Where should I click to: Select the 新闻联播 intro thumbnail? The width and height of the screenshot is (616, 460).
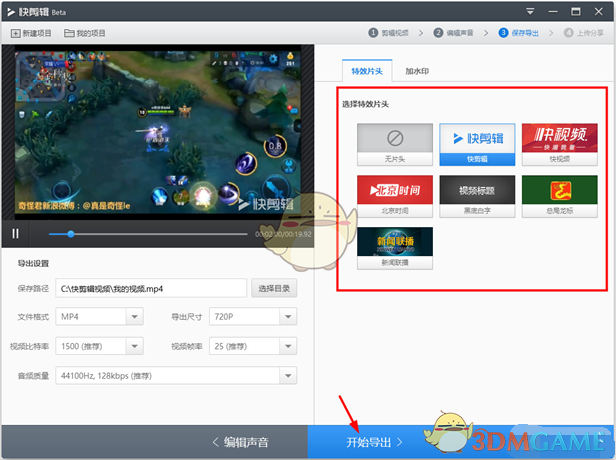pyautogui.click(x=395, y=248)
